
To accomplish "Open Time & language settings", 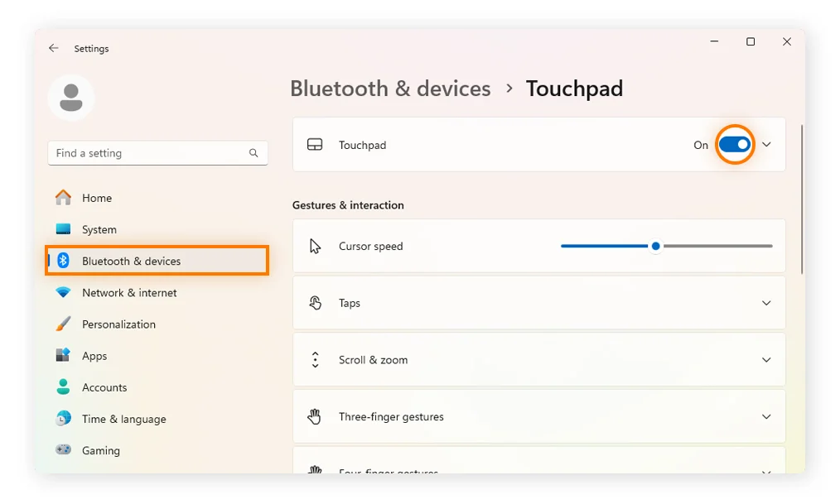I will [123, 420].
